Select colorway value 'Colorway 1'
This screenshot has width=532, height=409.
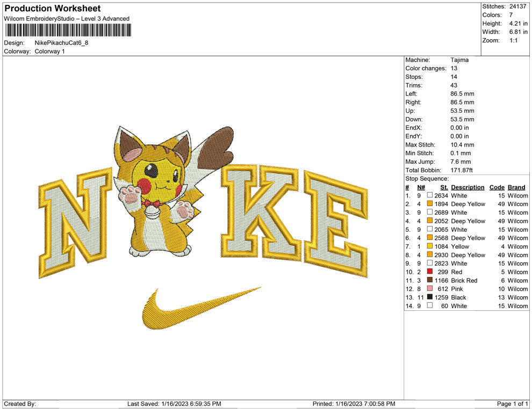49,51
